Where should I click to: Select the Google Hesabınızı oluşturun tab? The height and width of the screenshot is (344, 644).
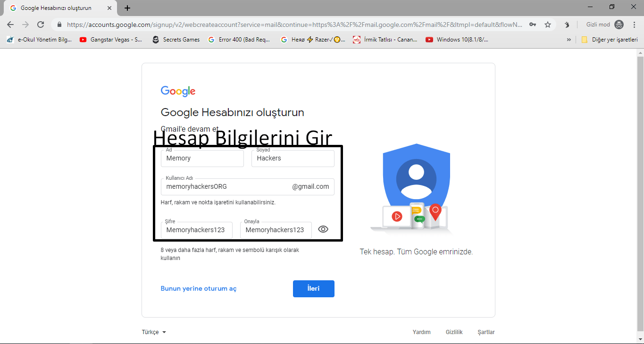pyautogui.click(x=60, y=8)
